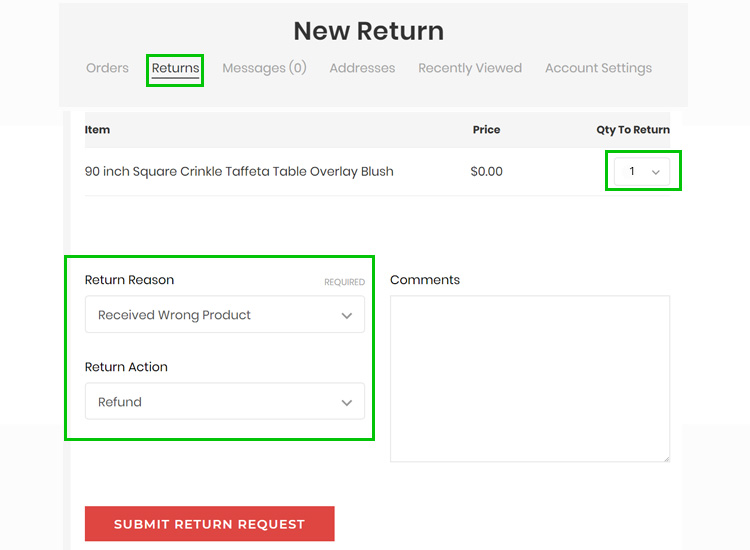Go to Messages (0) tab
The height and width of the screenshot is (550, 750).
pyautogui.click(x=265, y=68)
